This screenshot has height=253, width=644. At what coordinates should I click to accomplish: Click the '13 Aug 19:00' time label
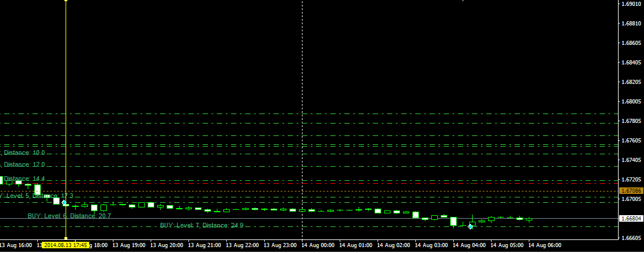(129, 245)
